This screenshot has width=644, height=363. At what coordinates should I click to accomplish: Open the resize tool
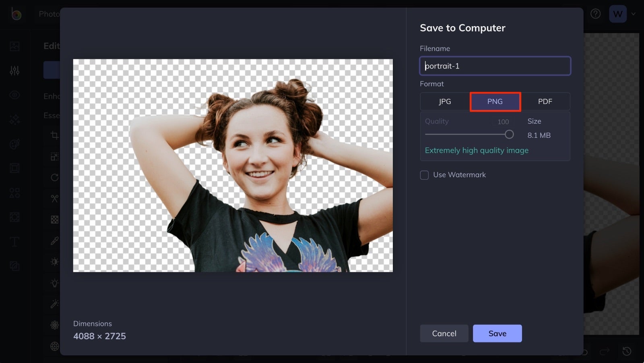click(x=54, y=156)
